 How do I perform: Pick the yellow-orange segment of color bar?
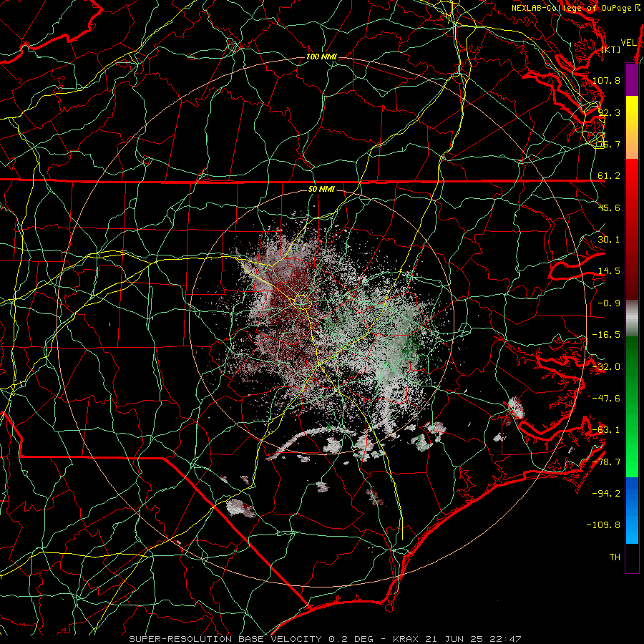[x=632, y=127]
